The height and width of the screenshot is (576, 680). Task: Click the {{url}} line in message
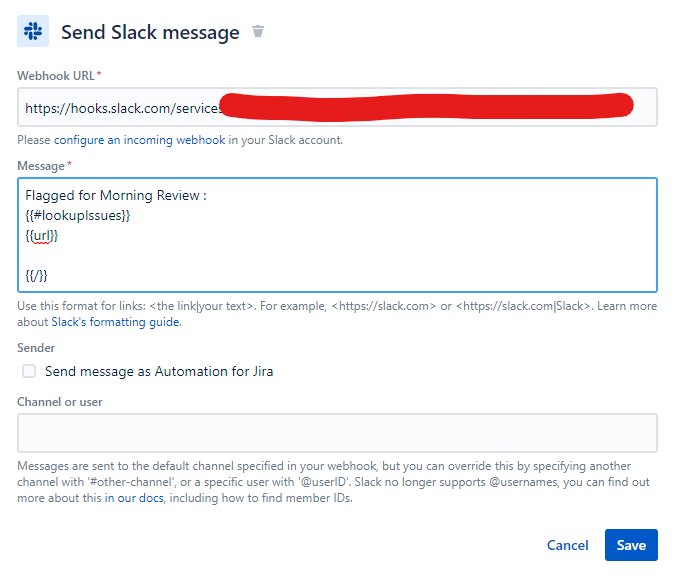point(42,236)
